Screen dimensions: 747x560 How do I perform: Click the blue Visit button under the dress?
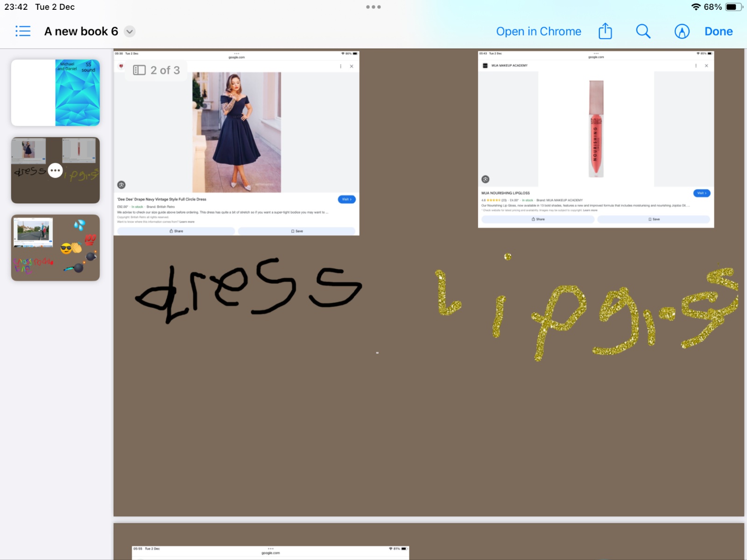[x=346, y=199]
